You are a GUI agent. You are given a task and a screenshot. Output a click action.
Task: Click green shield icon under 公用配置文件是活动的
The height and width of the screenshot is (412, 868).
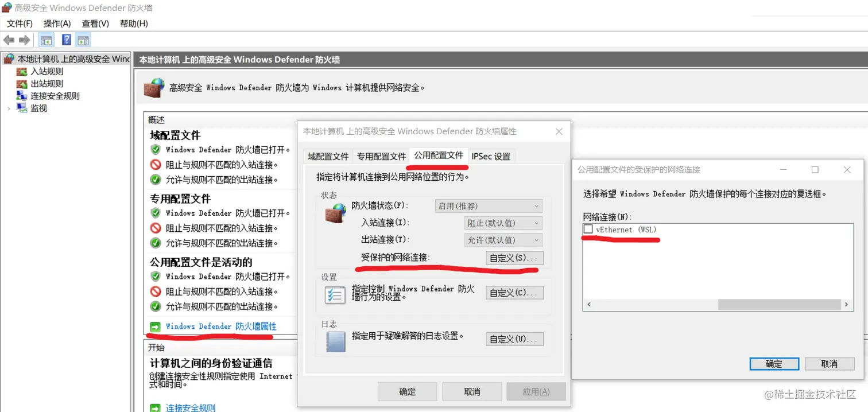click(155, 276)
